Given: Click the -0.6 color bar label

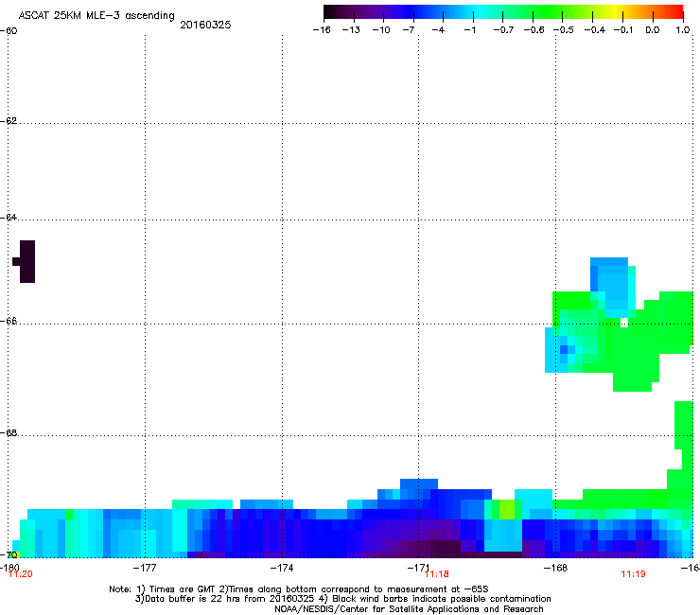Looking at the screenshot, I should 534,30.
